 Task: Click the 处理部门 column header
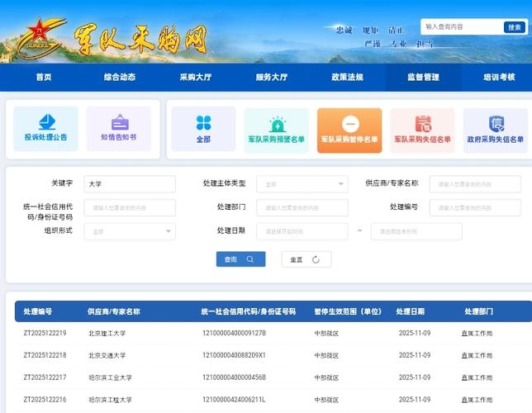(479, 311)
